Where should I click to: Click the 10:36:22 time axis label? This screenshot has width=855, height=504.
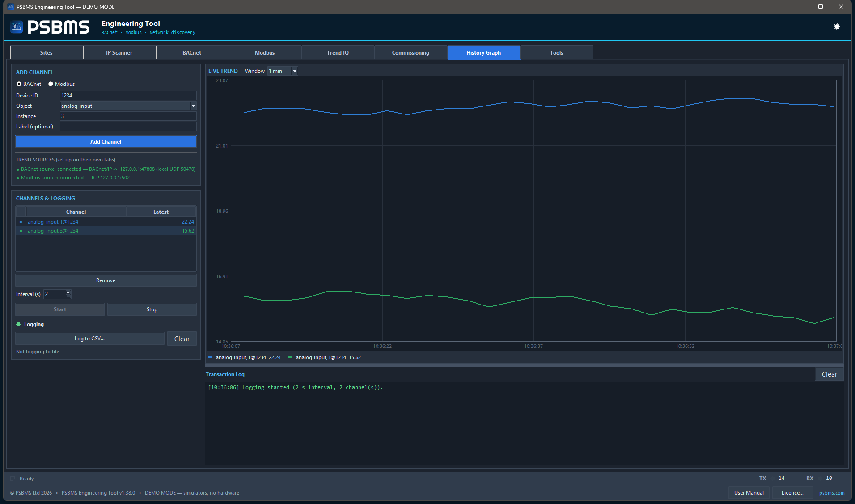[382, 346]
